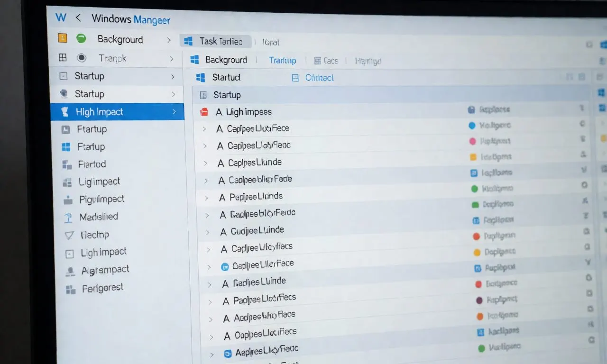The height and width of the screenshot is (364, 607).
Task: Click the purple dot in right column
Action: 479,300
